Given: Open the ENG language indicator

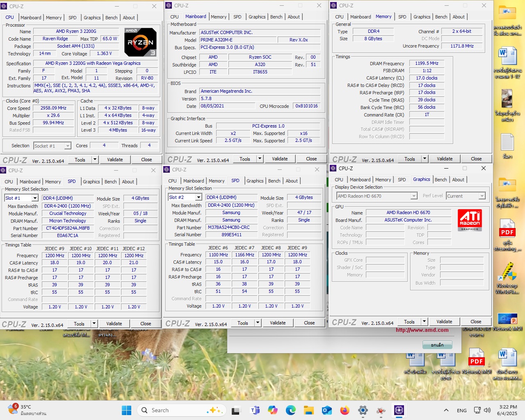Looking at the screenshot, I should pyautogui.click(x=462, y=410).
